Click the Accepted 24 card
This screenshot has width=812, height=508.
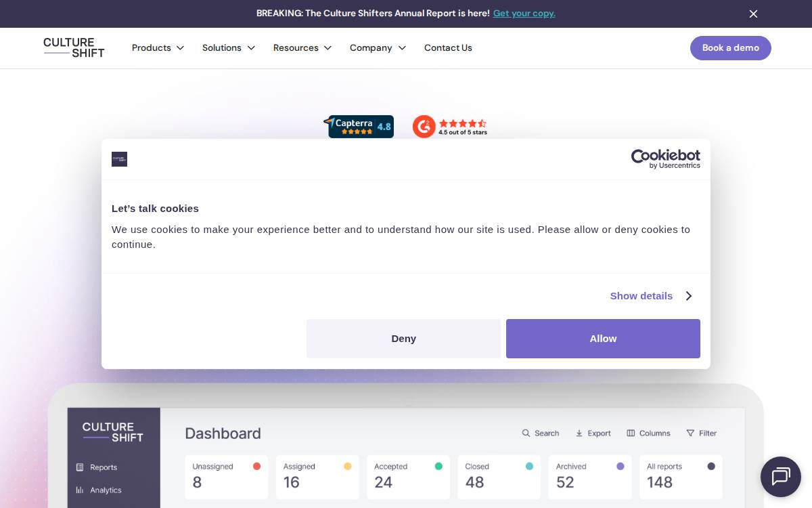tap(408, 478)
